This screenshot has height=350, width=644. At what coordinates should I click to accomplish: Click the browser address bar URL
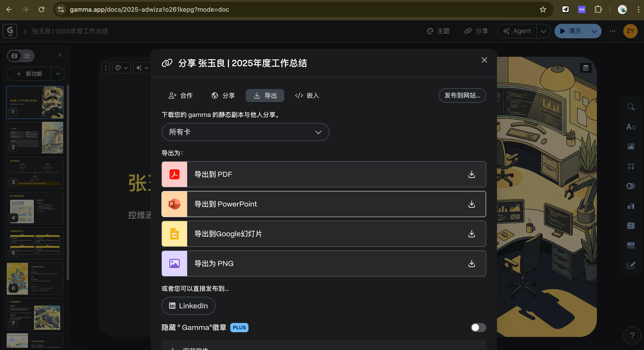tap(149, 9)
